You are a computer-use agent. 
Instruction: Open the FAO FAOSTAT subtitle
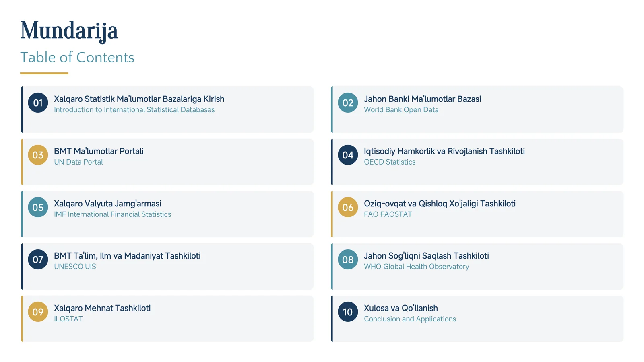[x=388, y=214]
